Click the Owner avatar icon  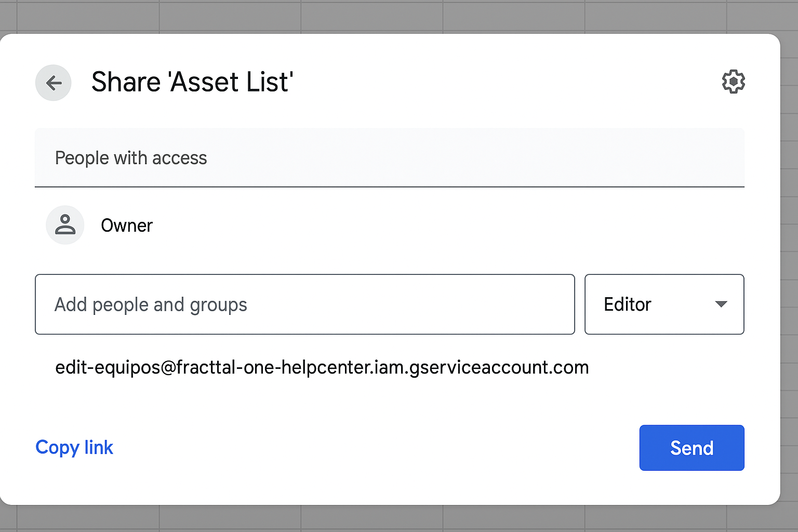click(65, 225)
